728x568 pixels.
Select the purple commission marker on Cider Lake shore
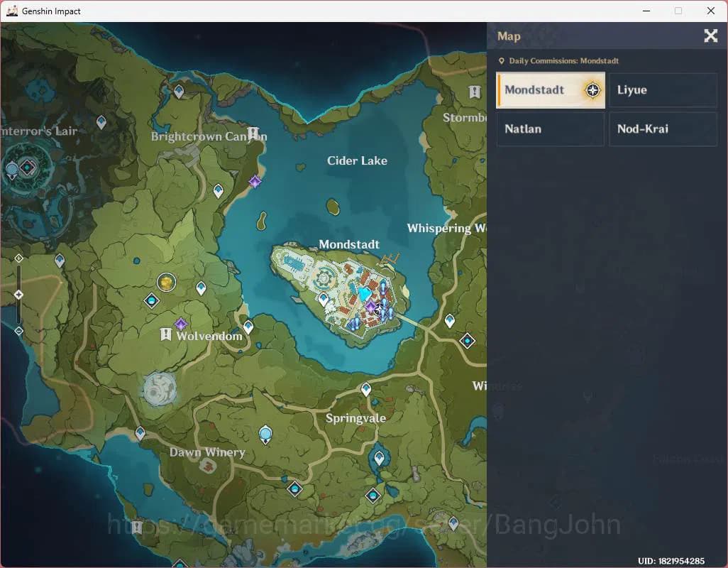click(x=255, y=182)
